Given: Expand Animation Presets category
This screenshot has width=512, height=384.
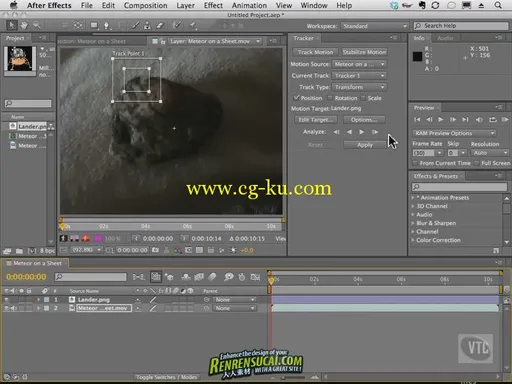Looking at the screenshot, I should point(413,198).
